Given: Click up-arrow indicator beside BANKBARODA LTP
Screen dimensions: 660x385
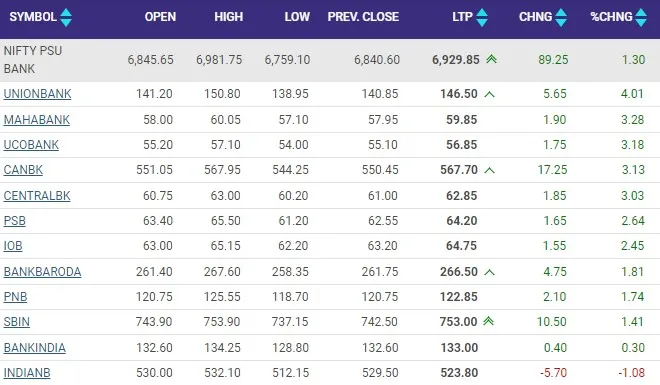Looking at the screenshot, I should 489,272.
